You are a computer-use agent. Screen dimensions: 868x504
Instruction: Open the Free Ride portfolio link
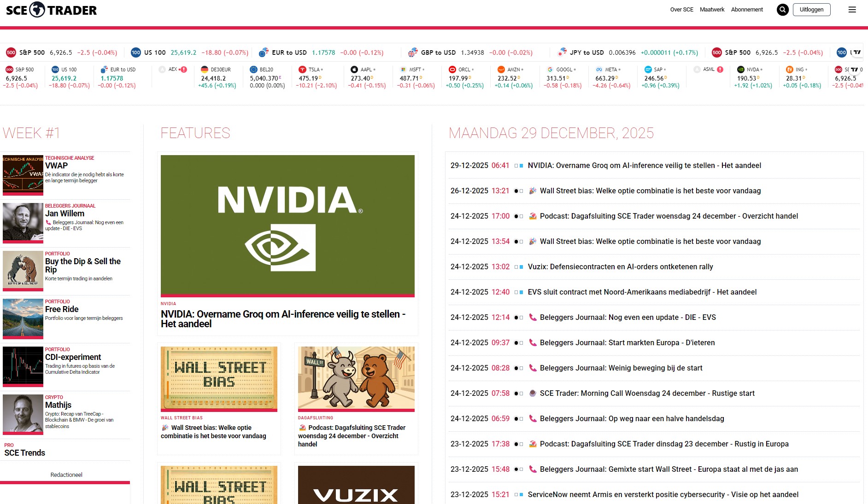click(62, 309)
